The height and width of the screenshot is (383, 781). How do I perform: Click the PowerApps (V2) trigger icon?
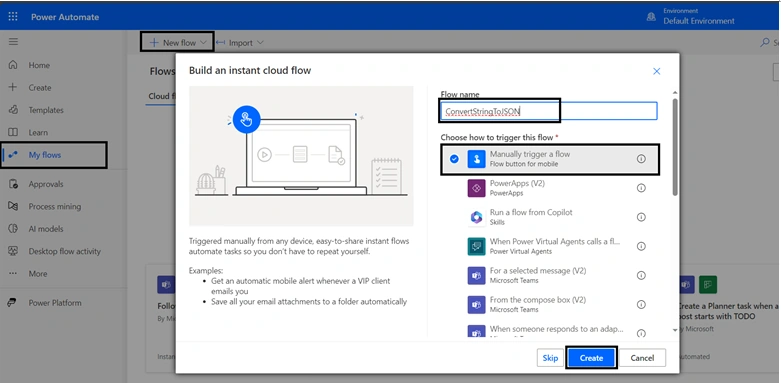tap(476, 188)
